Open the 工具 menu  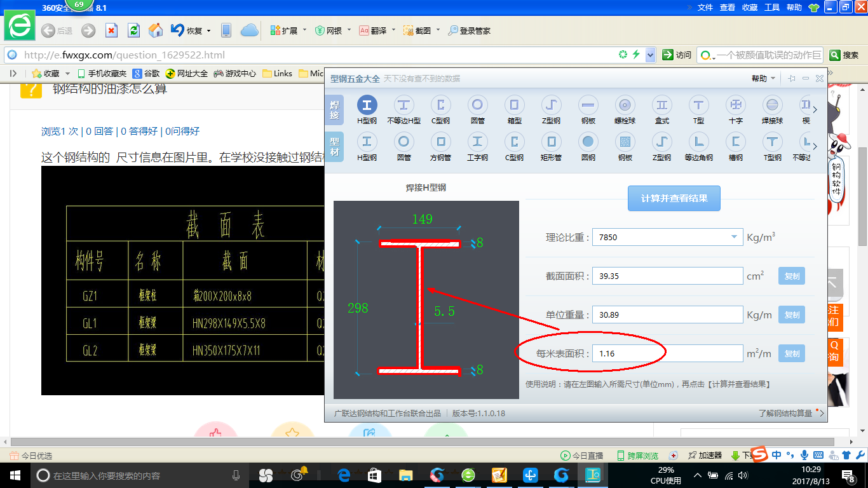(772, 8)
